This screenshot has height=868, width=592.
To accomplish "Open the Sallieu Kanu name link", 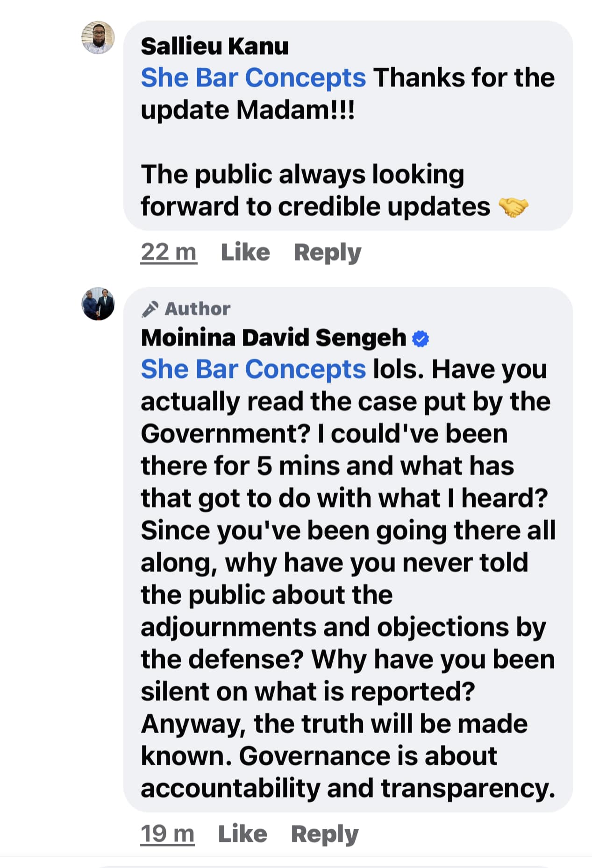I will point(214,46).
